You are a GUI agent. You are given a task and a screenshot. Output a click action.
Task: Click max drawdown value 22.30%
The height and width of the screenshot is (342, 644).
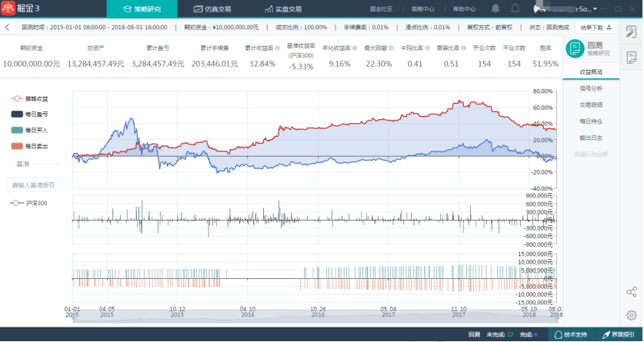[x=379, y=64]
